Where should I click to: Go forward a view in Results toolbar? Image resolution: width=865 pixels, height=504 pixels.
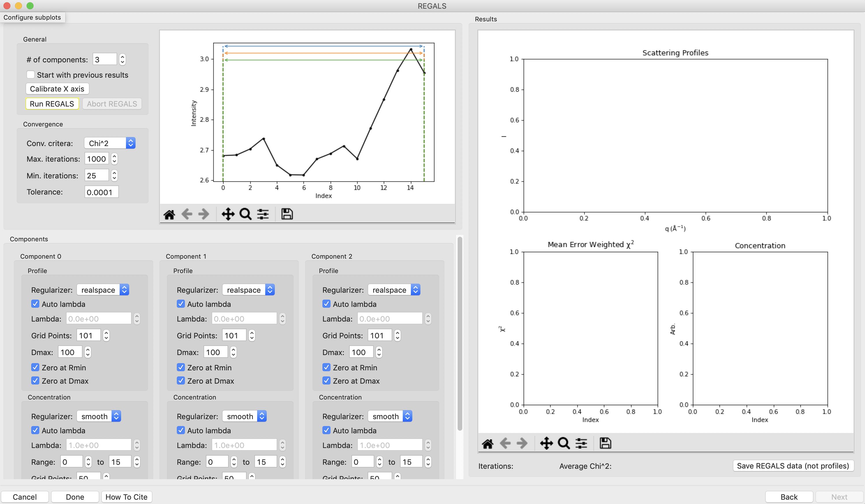(522, 444)
